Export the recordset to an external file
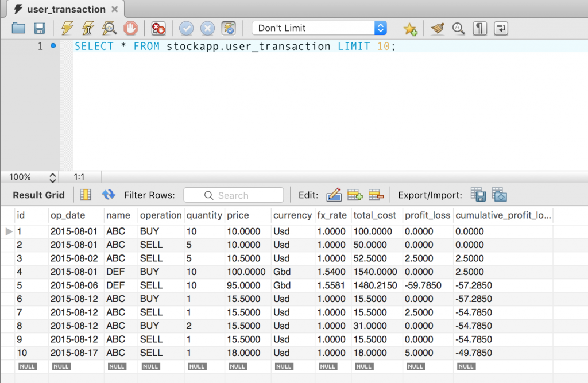Viewport: 588px width, 383px height. point(478,195)
